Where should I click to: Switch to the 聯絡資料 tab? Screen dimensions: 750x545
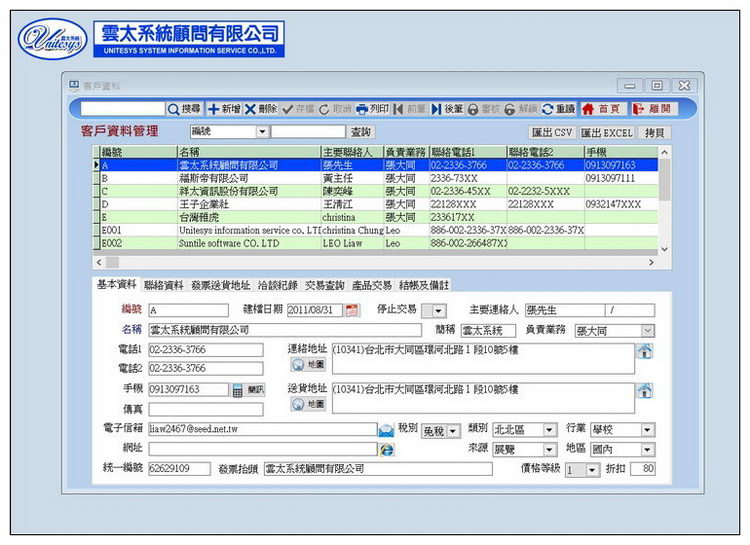[163, 285]
